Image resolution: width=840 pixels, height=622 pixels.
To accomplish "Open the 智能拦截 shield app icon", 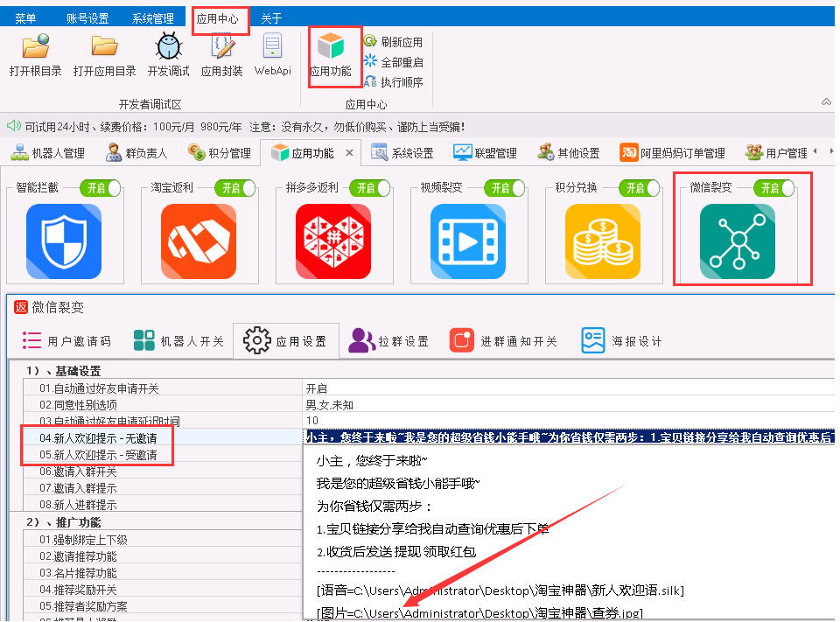I will [64, 241].
